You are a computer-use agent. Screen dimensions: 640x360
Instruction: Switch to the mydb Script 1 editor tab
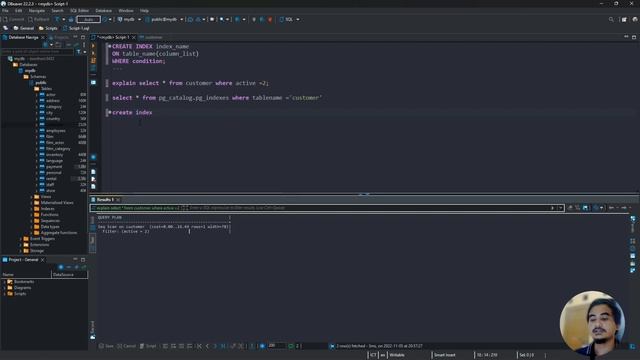pyautogui.click(x=113, y=37)
